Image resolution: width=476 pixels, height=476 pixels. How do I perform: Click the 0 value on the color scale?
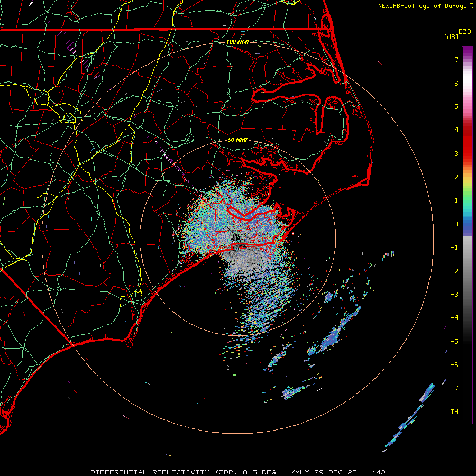[x=456, y=224]
